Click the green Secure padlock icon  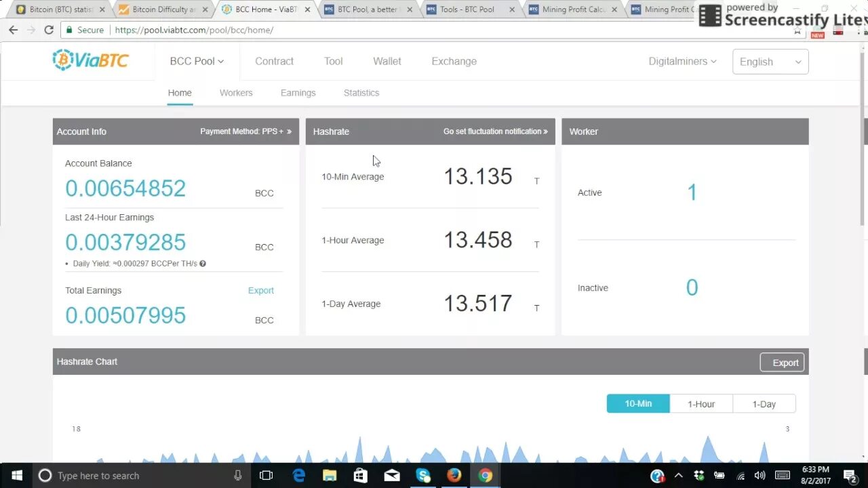(x=68, y=30)
